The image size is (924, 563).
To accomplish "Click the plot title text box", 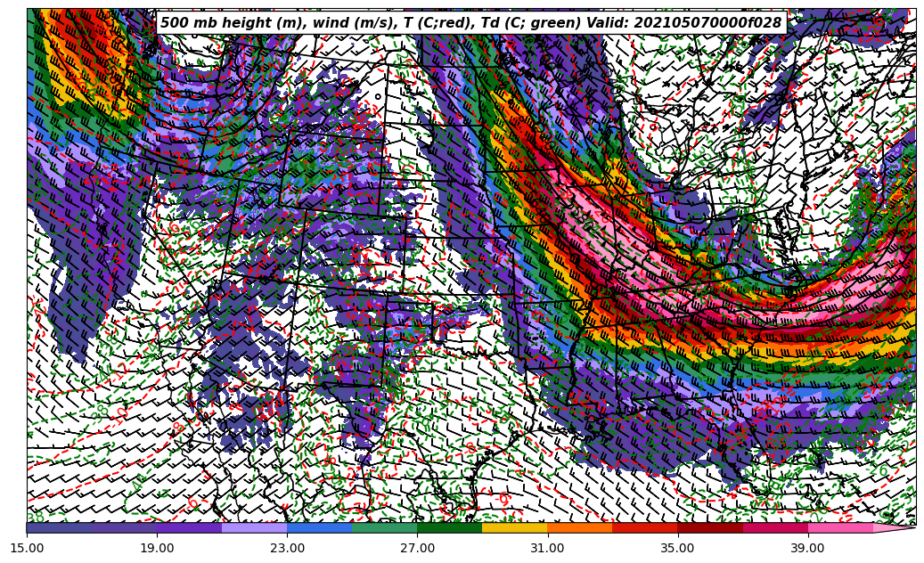I will 470,23.
